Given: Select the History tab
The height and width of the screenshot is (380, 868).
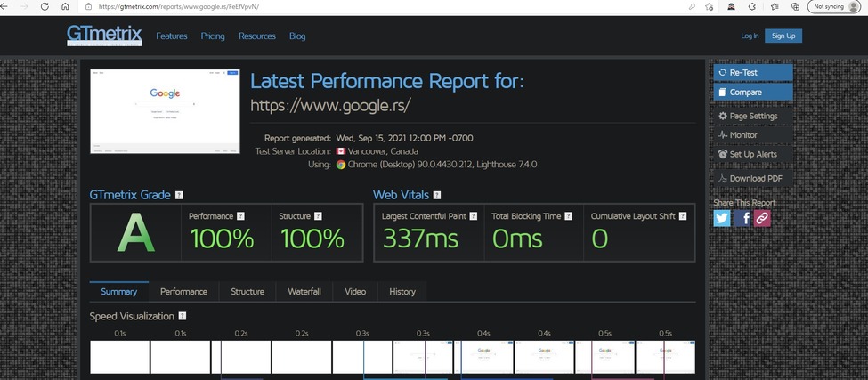Looking at the screenshot, I should coord(402,292).
